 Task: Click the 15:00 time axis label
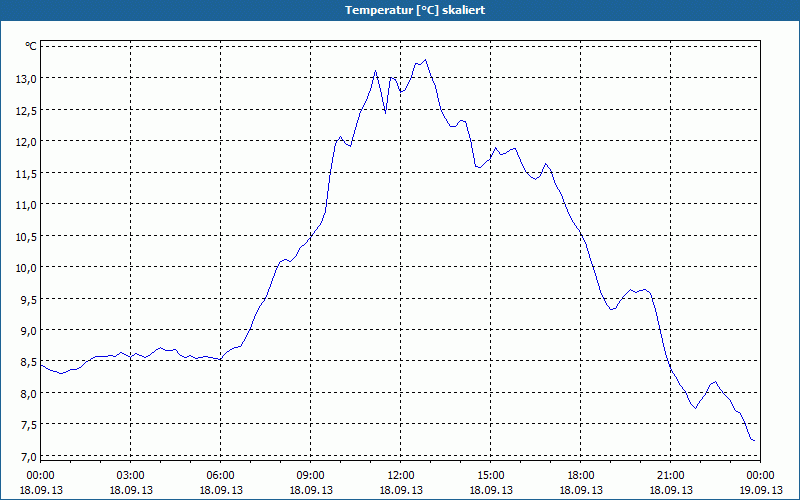click(x=490, y=476)
